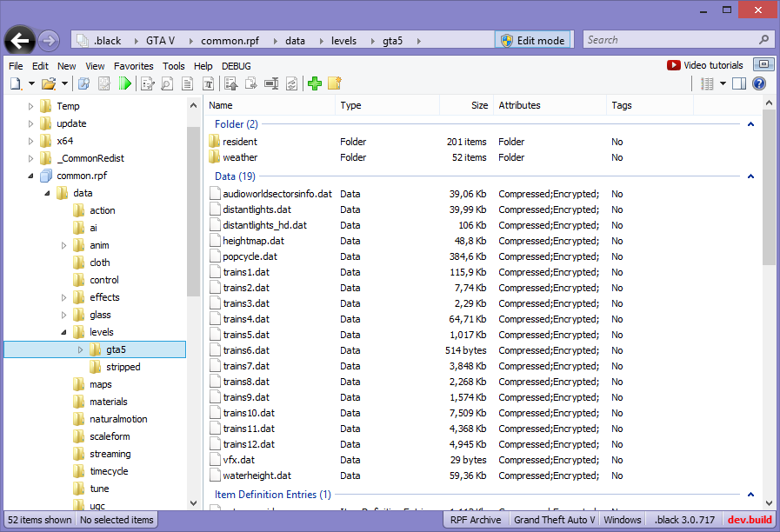780x532 pixels.
Task: Open the New menu
Action: pos(67,66)
